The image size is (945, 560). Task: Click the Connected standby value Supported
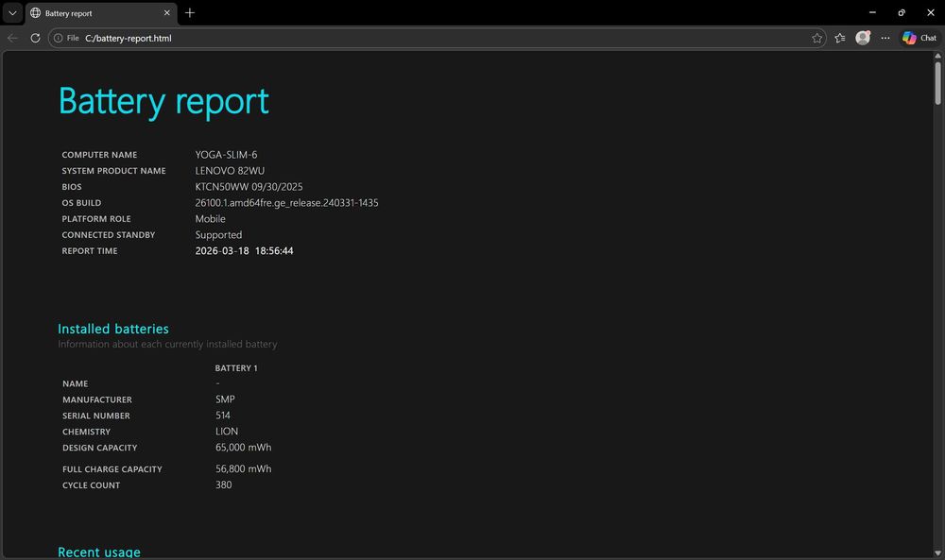pyautogui.click(x=218, y=235)
